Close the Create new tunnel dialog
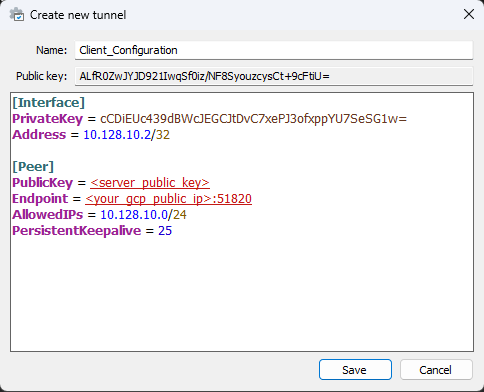Viewport: 484px width, 392px height. 469,14
